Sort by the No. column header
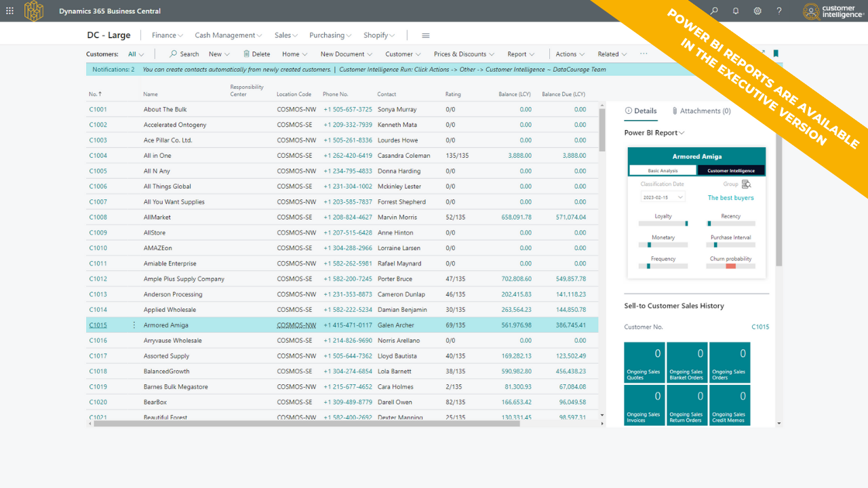Viewport: 868px width, 488px height. tap(95, 94)
